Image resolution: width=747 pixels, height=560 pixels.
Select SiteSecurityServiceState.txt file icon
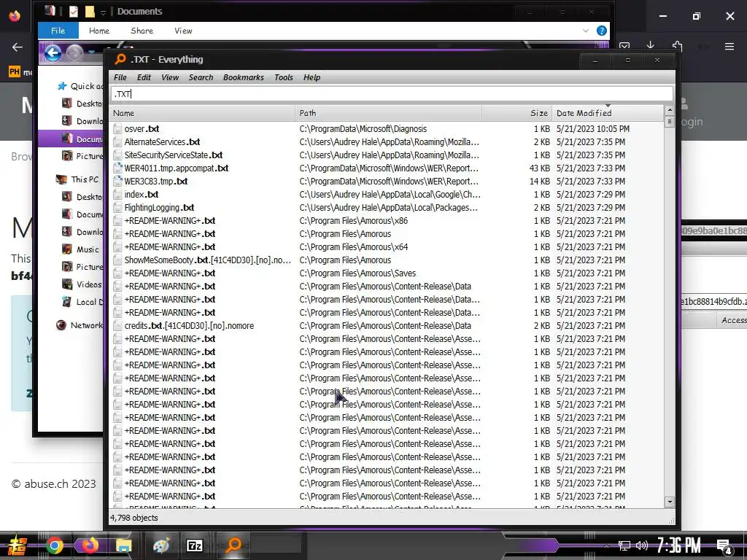[117, 155]
